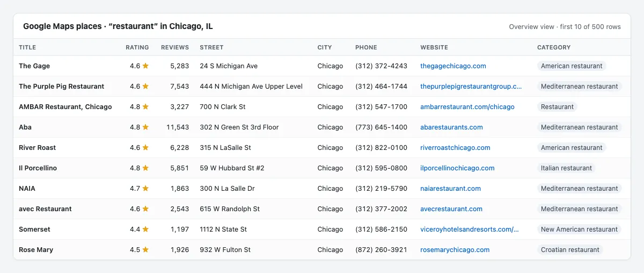644x273 pixels.
Task: Open thepurplepigrestaurantgroup website link
Action: tap(471, 87)
